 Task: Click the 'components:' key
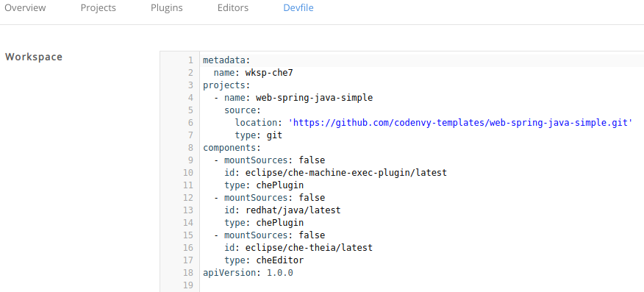point(232,148)
